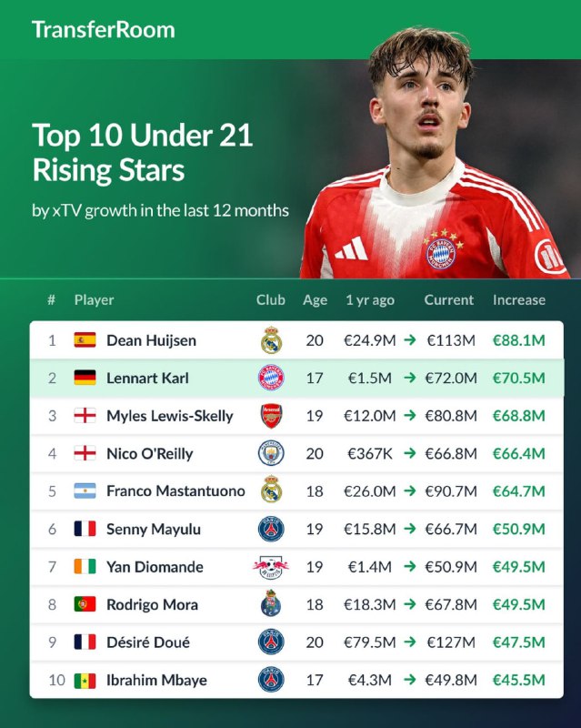Click the Current column header
This screenshot has height=728, width=581.
(x=448, y=299)
